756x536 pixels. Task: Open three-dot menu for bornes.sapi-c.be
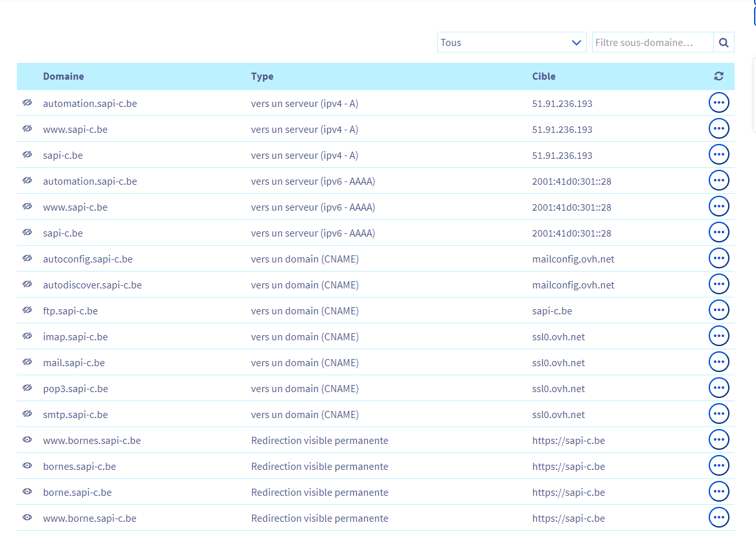pos(718,465)
